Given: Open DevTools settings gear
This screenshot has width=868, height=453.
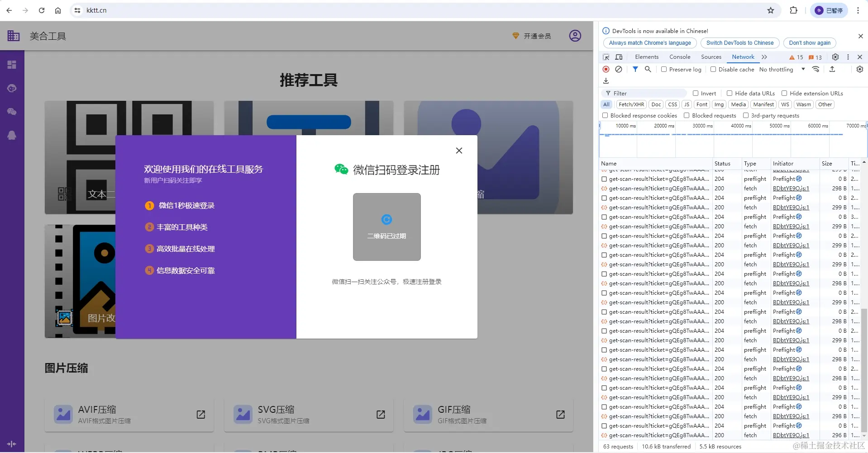Looking at the screenshot, I should click(835, 57).
